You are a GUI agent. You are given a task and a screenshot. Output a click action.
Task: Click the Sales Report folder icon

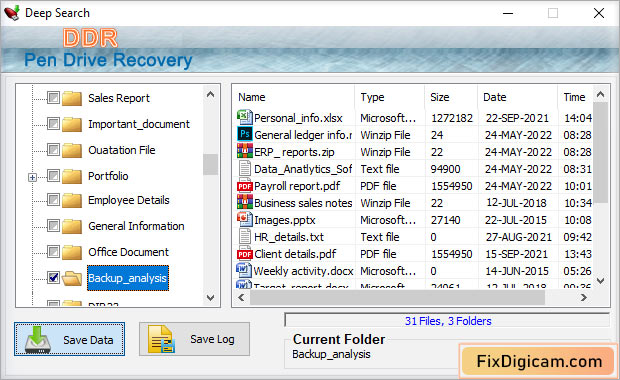(x=72, y=98)
